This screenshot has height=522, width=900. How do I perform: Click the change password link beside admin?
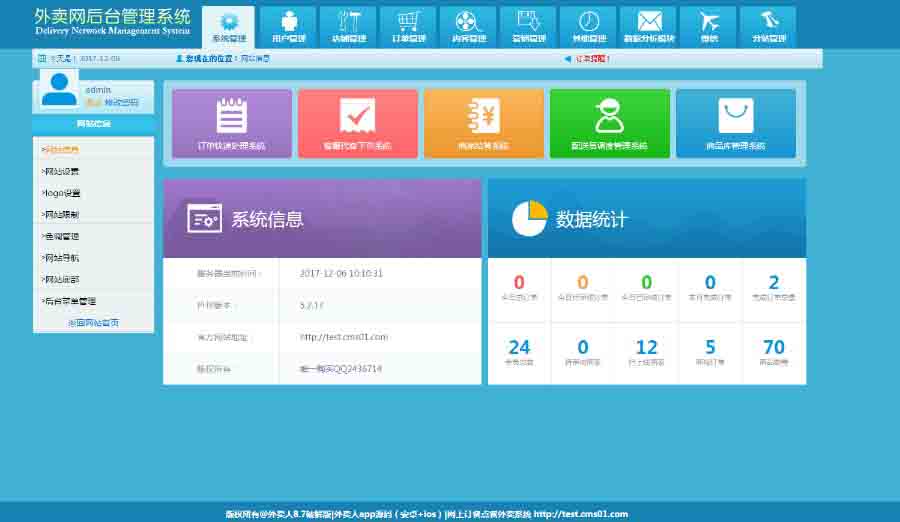(122, 103)
